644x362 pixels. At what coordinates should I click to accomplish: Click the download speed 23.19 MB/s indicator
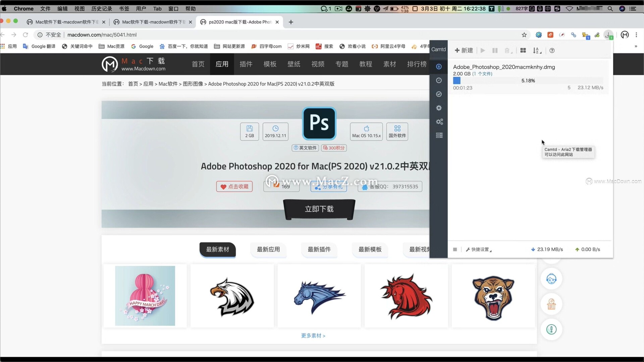(x=547, y=249)
